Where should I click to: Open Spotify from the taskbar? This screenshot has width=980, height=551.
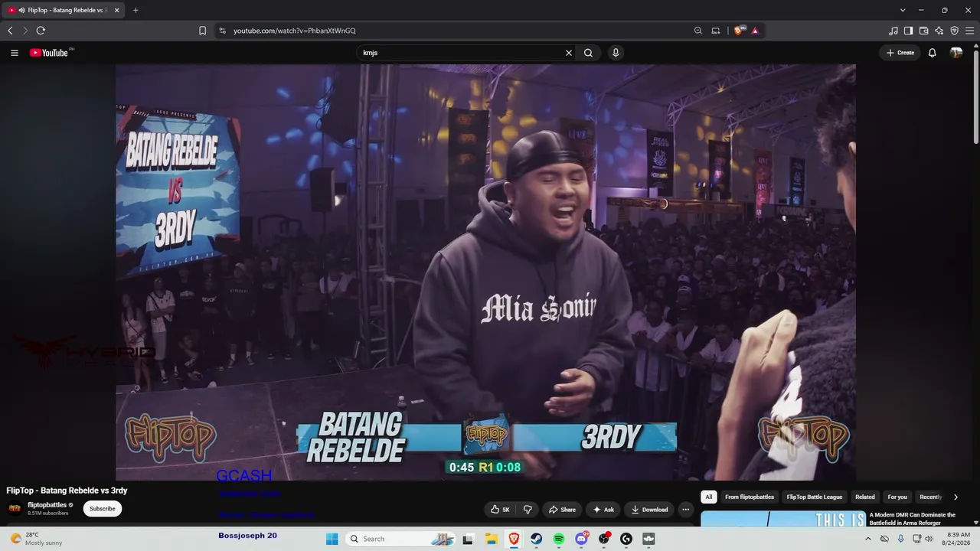point(559,539)
